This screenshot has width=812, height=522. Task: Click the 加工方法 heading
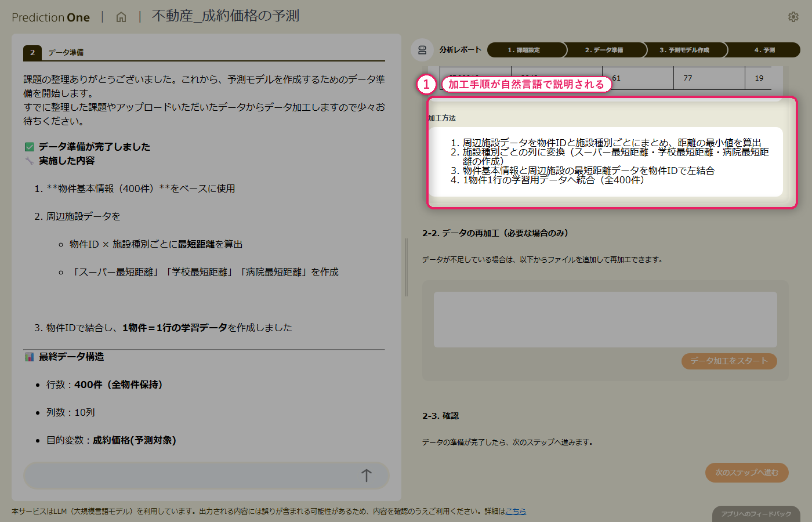point(442,118)
